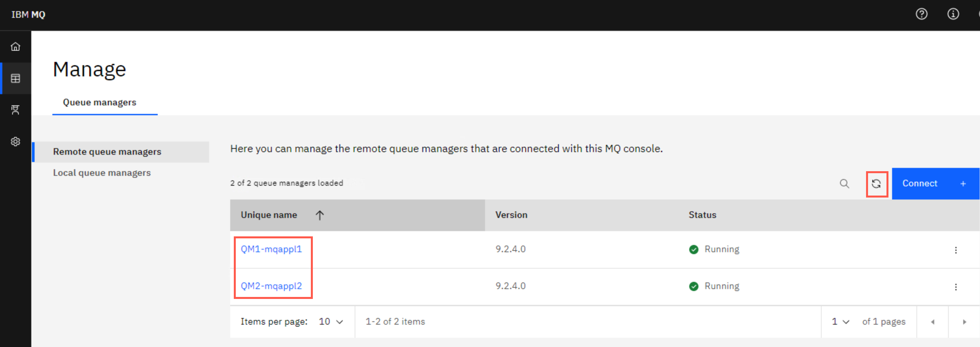This screenshot has height=347, width=980.
Task: Click the Version column header
Action: pos(511,215)
